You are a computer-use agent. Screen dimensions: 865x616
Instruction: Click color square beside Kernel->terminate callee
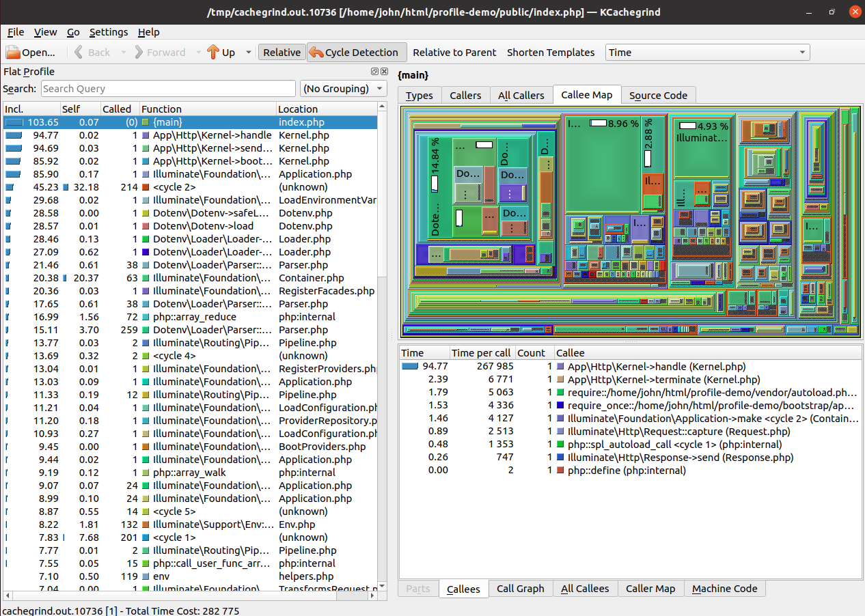561,380
